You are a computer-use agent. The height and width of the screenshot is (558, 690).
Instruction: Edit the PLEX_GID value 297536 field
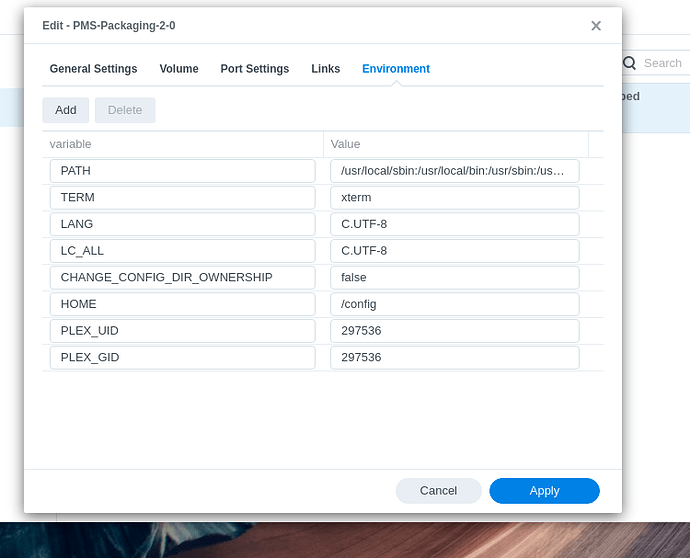[x=455, y=357]
